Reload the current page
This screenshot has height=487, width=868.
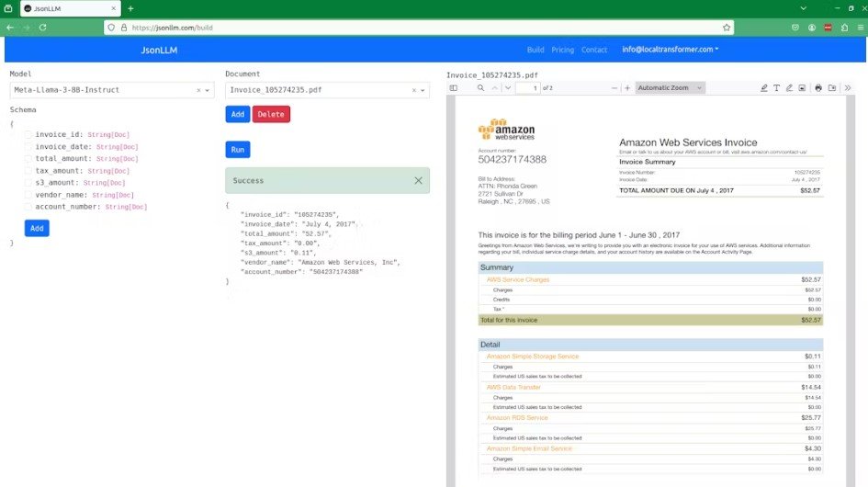(42, 28)
